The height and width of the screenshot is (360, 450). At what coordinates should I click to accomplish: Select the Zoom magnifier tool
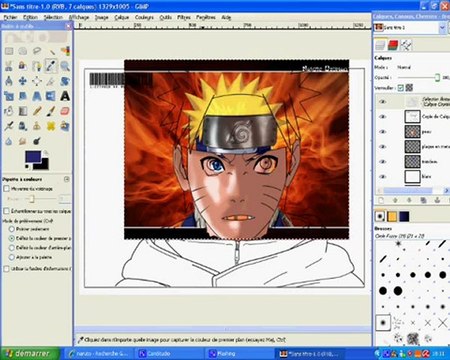coord(65,66)
